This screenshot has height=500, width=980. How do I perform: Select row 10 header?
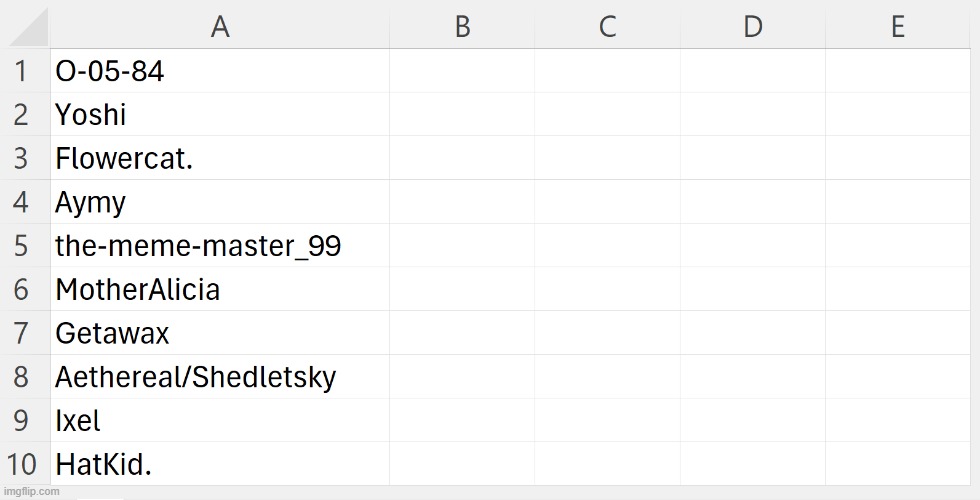[22, 464]
